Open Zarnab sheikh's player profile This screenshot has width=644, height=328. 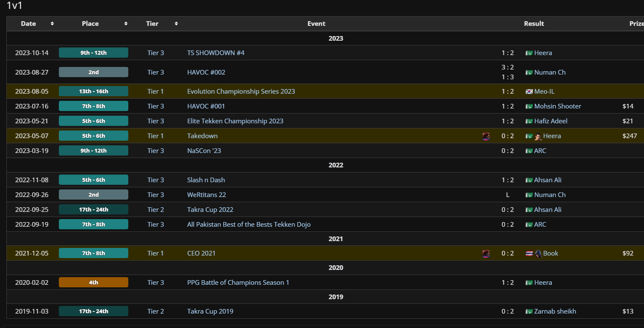[x=555, y=311]
